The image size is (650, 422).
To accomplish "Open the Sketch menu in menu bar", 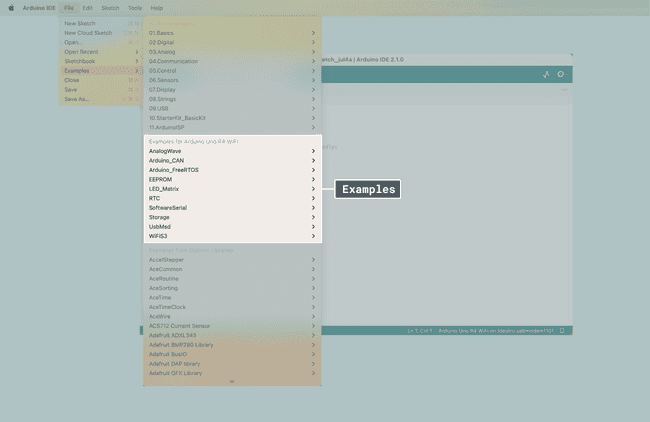I will (110, 8).
